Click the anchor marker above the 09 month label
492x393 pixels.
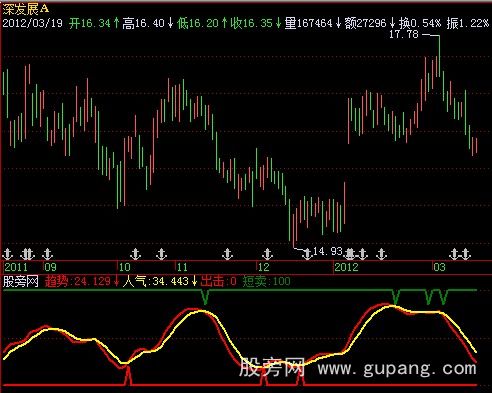[x=48, y=254]
